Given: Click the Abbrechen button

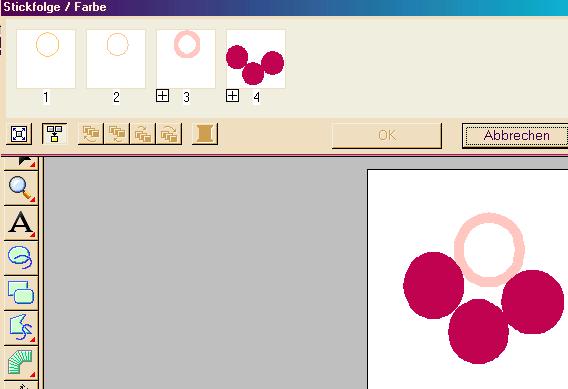Looking at the screenshot, I should coord(516,135).
